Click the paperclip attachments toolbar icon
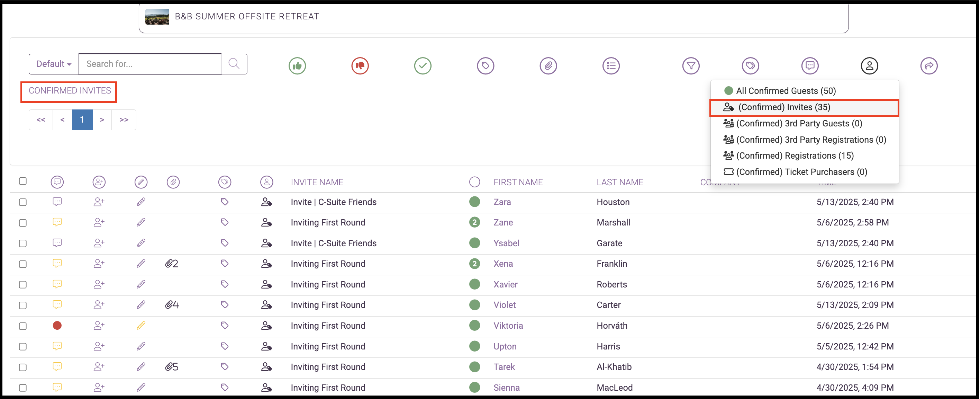980x399 pixels. point(548,66)
